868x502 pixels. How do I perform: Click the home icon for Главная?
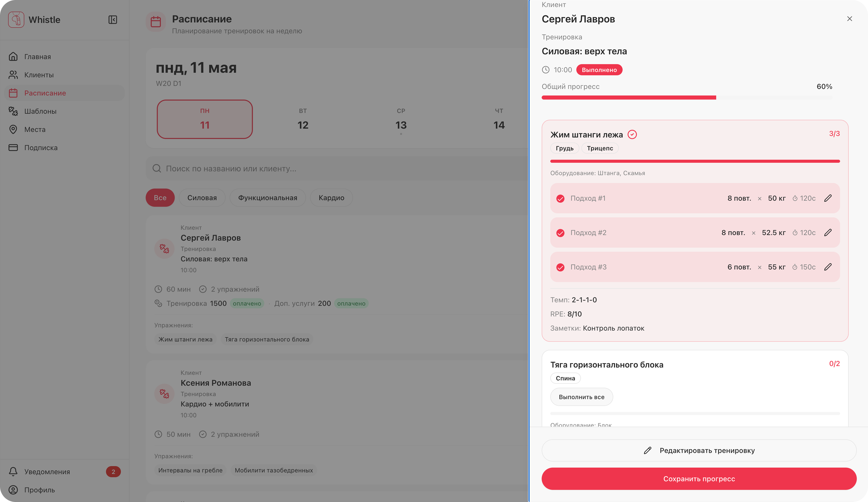coord(13,57)
